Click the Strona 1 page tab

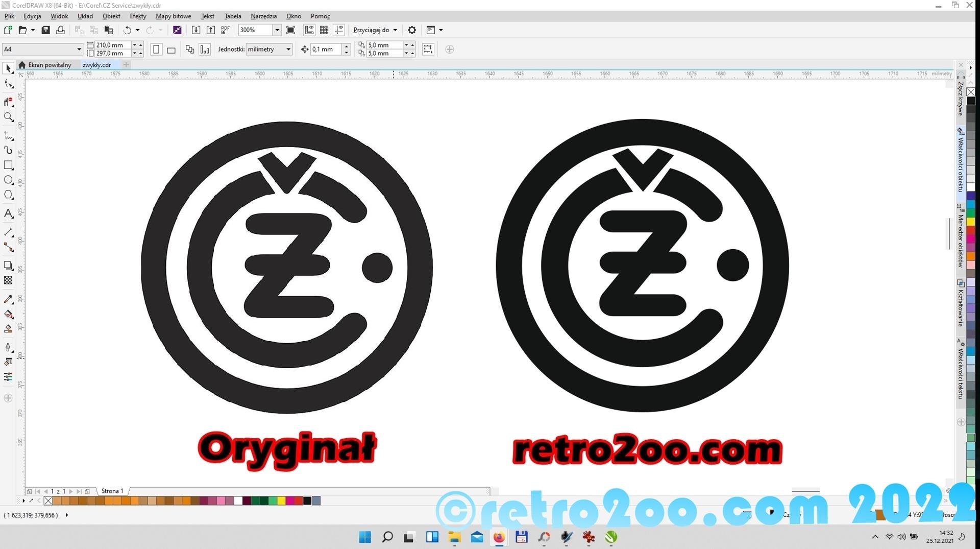coord(112,491)
